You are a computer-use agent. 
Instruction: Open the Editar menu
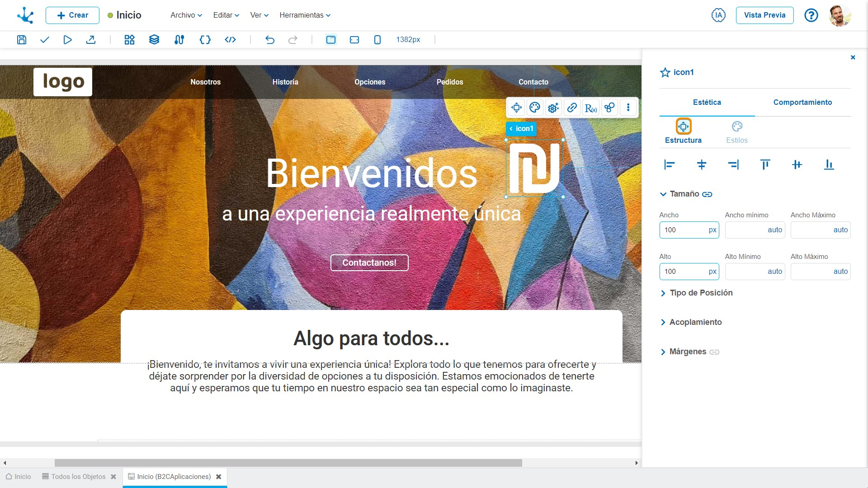(x=226, y=15)
